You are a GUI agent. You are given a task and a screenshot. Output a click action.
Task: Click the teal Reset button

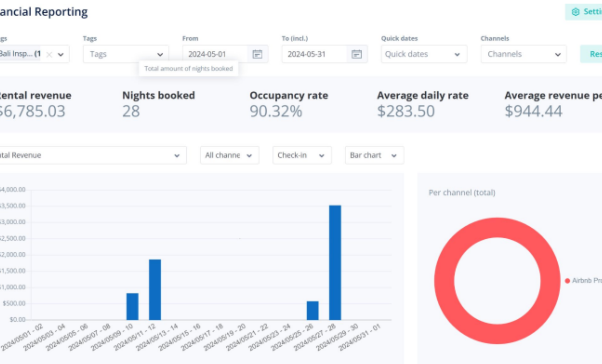591,54
